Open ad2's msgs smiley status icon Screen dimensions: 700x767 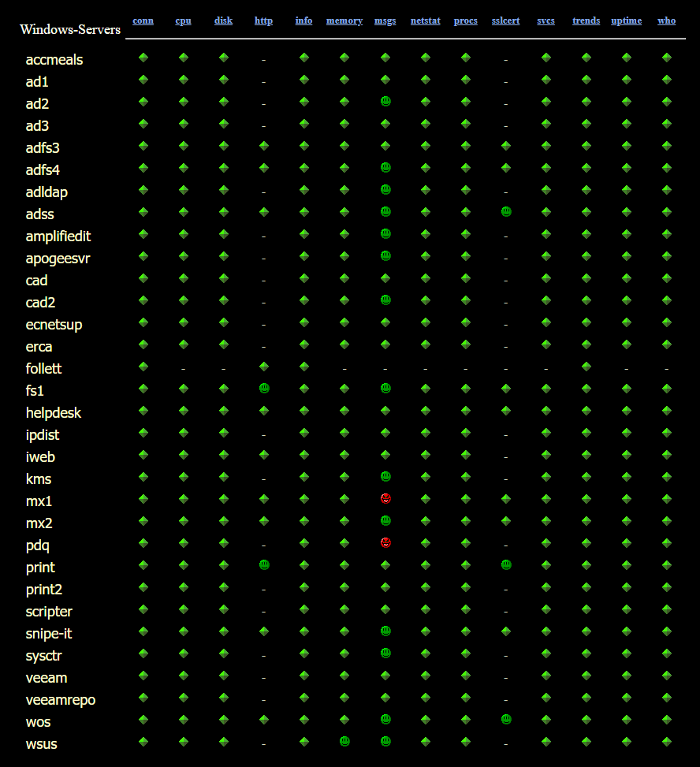pos(385,102)
